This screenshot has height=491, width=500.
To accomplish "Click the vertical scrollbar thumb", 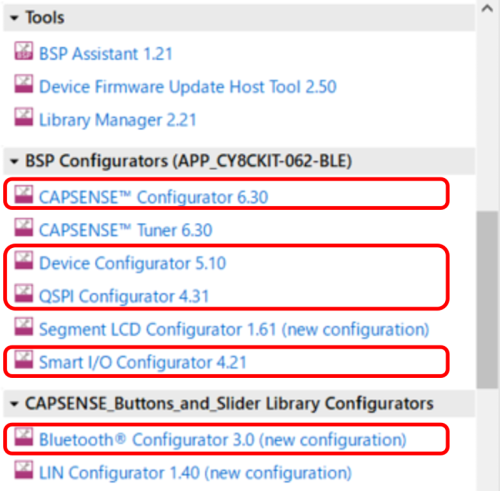I will point(487,299).
